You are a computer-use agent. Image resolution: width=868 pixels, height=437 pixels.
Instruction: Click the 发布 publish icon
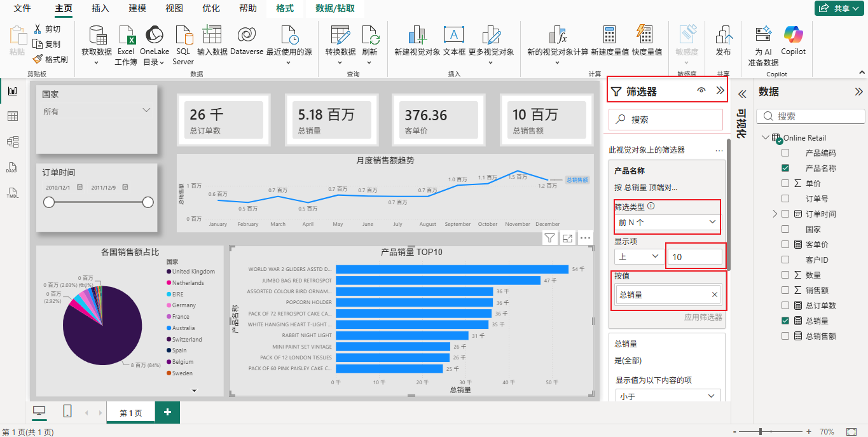pyautogui.click(x=723, y=35)
